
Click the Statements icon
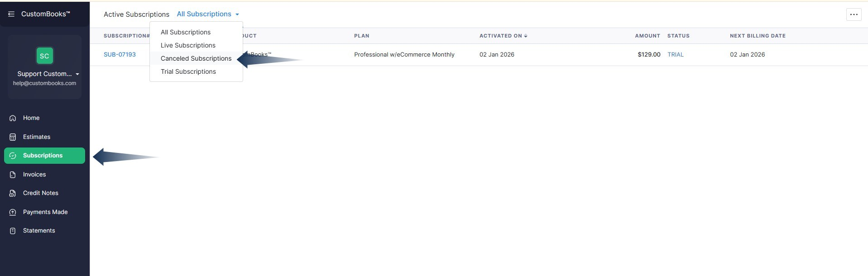point(13,231)
